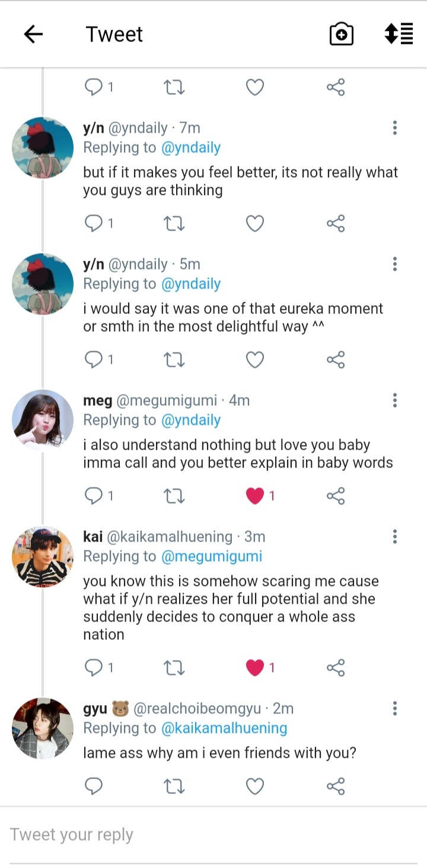Open overflow menu on "feel better" tweet

coord(395,128)
